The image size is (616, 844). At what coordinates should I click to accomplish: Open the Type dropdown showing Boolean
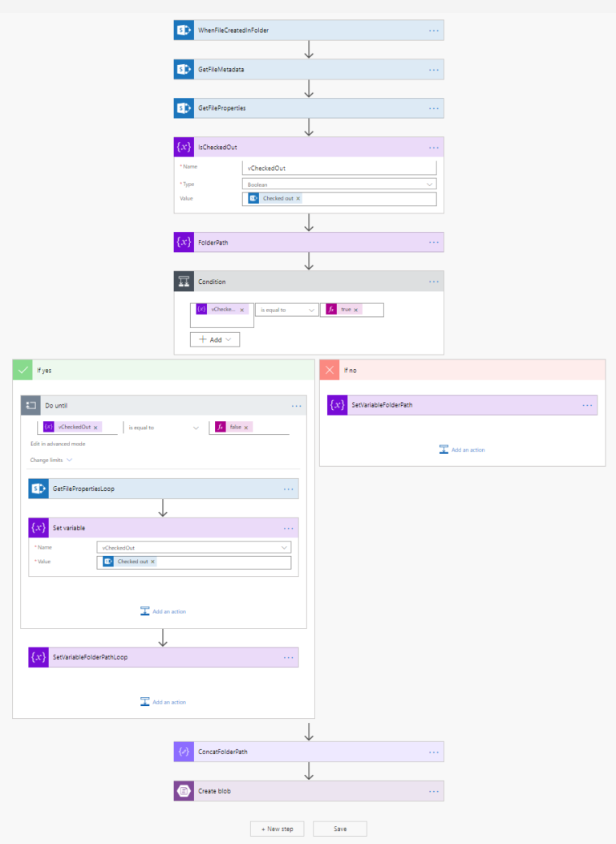pos(338,184)
